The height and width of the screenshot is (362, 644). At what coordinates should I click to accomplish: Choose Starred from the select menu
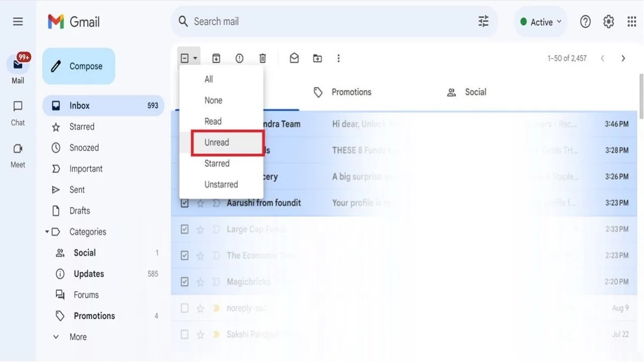pyautogui.click(x=221, y=164)
